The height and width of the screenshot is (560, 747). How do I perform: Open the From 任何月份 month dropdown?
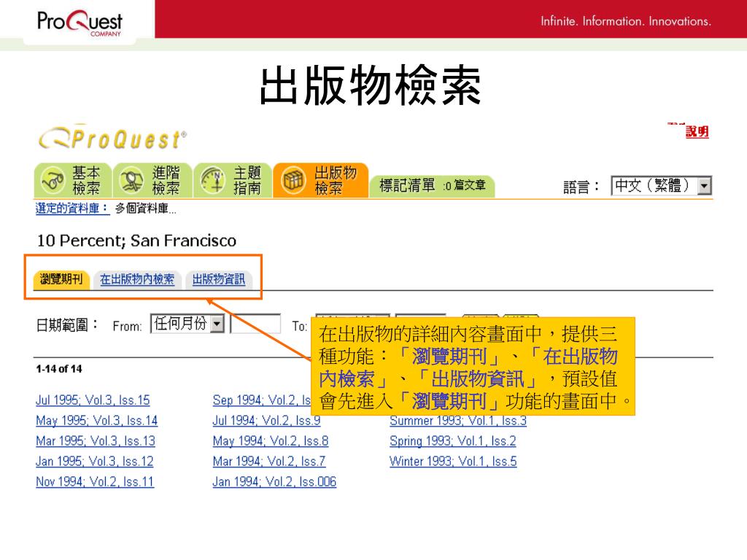[187, 324]
